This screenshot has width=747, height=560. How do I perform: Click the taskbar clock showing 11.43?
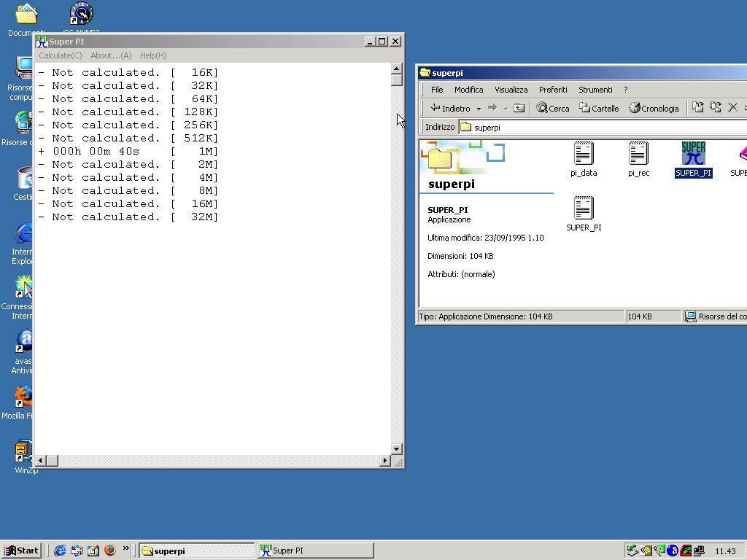(x=725, y=551)
